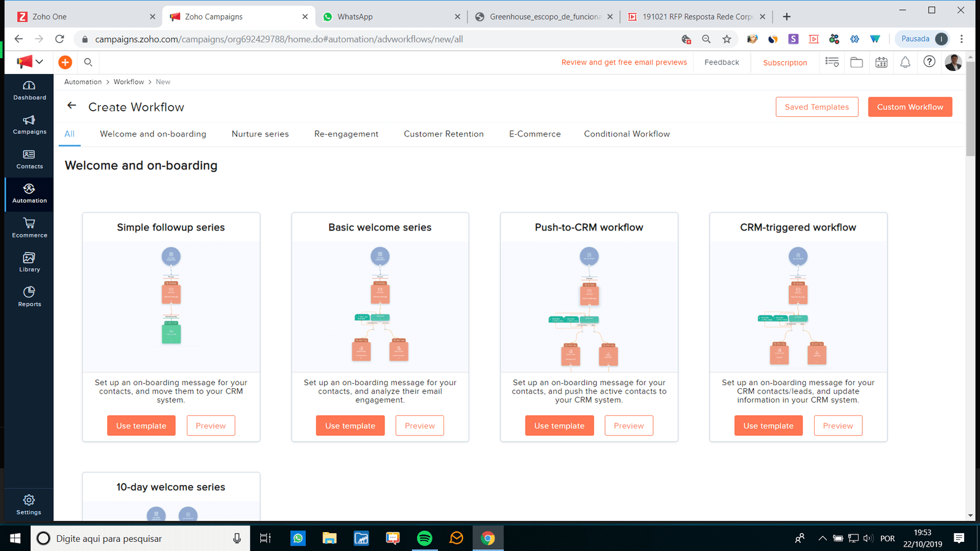The image size is (980, 551).
Task: Click the page vertical scrollbar
Action: click(x=970, y=110)
